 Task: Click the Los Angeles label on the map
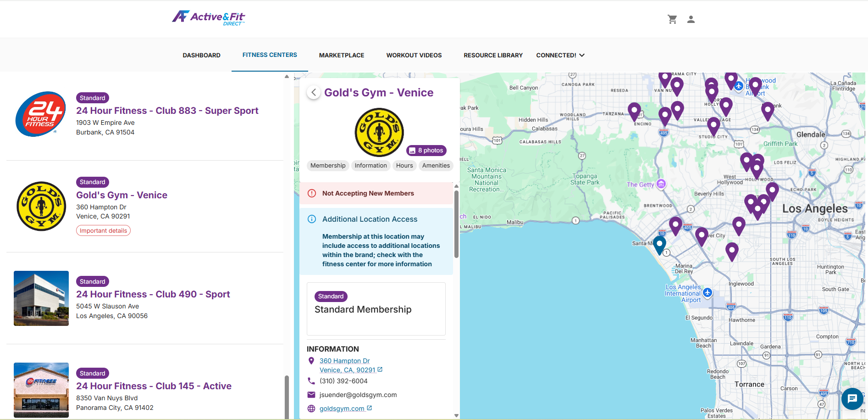(x=815, y=208)
